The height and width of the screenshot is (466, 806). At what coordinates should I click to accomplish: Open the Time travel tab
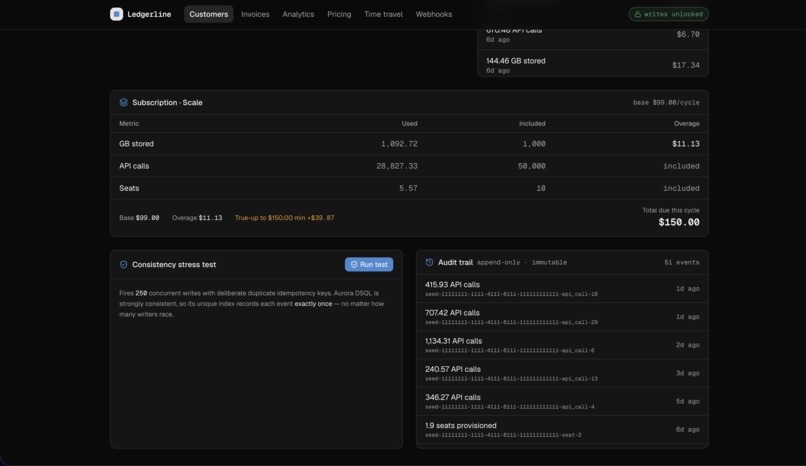[x=383, y=14]
